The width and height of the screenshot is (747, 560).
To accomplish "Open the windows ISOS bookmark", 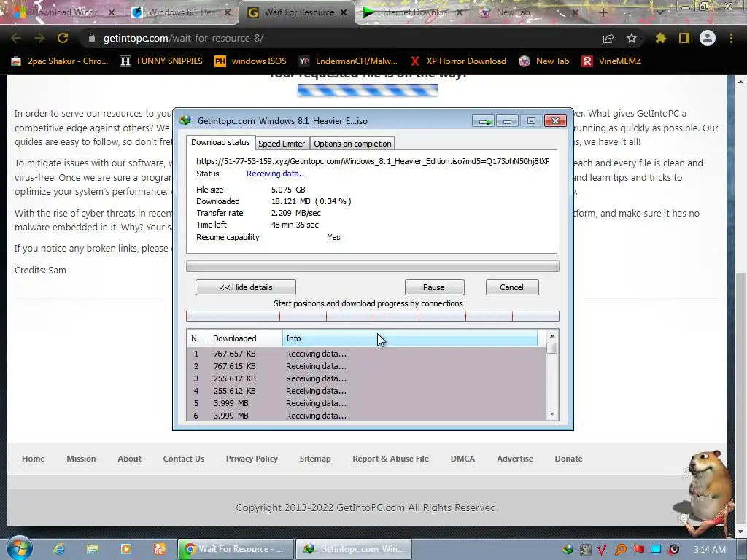I will [x=250, y=61].
